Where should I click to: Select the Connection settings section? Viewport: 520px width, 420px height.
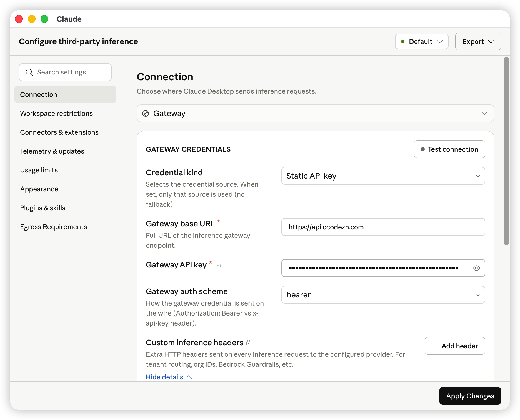(65, 94)
